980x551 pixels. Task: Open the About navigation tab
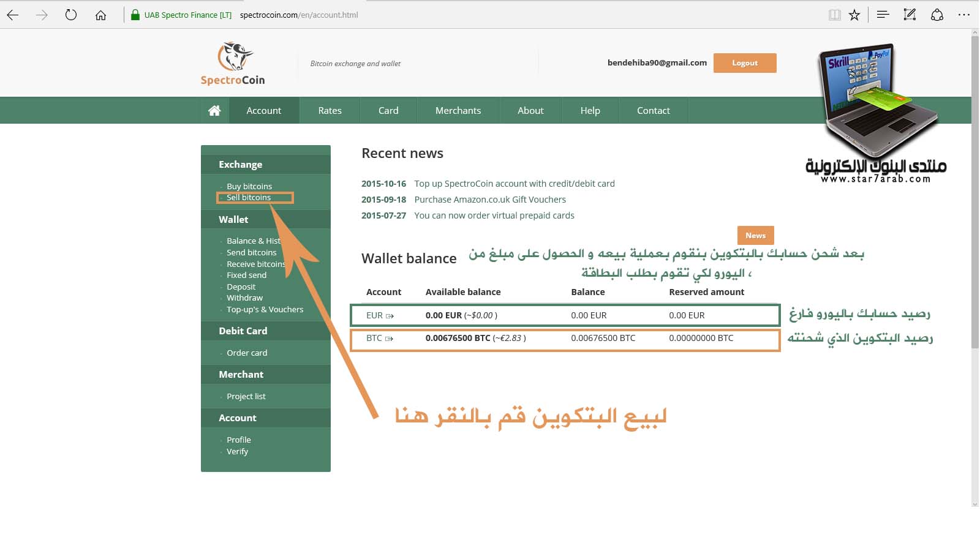(530, 110)
